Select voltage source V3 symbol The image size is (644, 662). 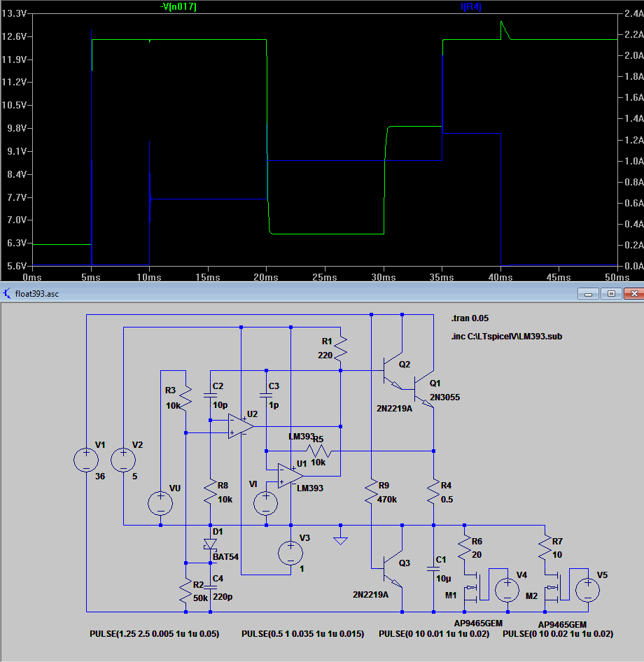pyautogui.click(x=290, y=553)
